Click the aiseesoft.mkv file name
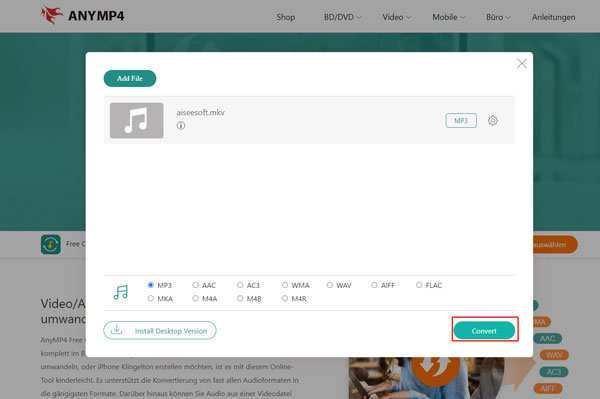600x399 pixels. pos(200,112)
